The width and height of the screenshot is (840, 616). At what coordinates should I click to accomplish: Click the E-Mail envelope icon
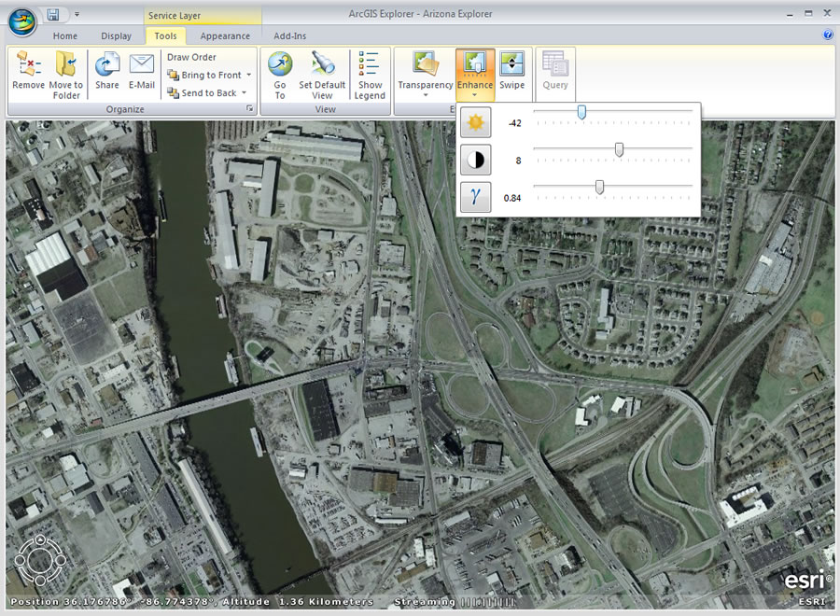point(142,65)
